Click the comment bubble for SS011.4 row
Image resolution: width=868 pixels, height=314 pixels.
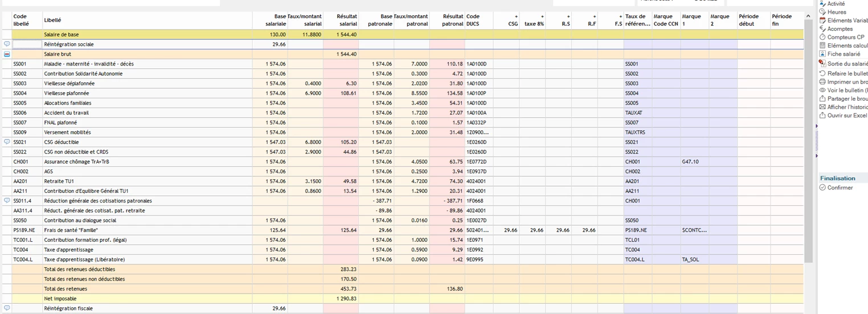(7, 201)
